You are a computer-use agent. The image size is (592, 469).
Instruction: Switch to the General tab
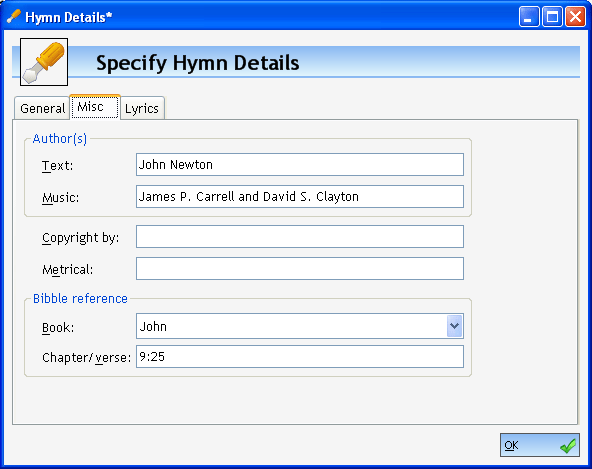click(42, 108)
